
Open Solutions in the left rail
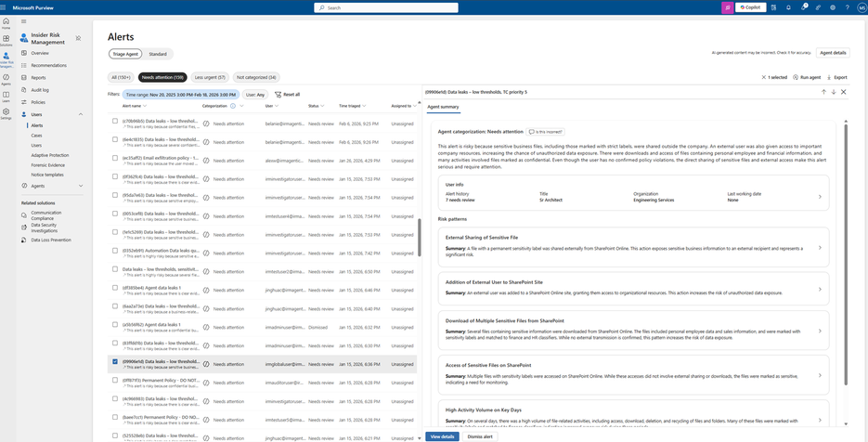tap(6, 41)
